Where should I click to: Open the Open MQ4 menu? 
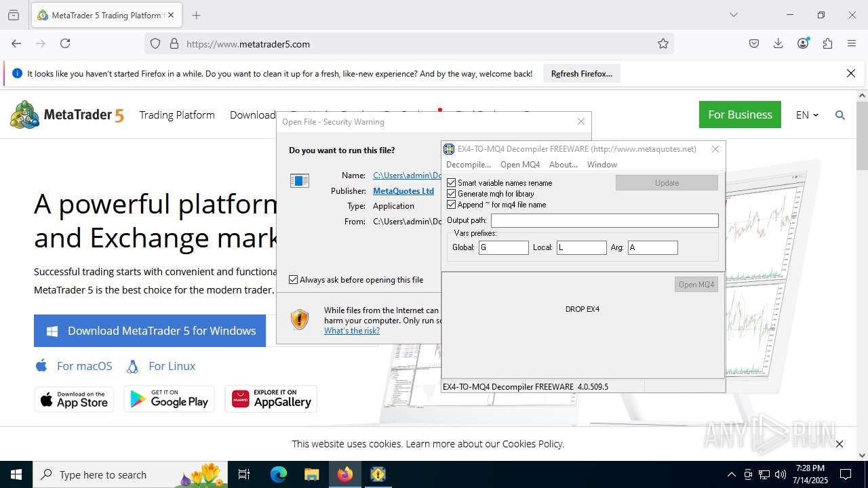(x=520, y=165)
